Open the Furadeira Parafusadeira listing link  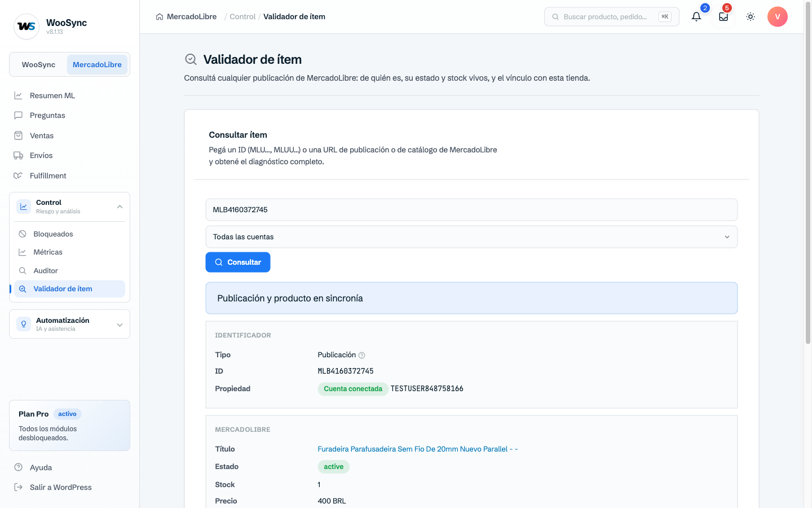(x=418, y=449)
